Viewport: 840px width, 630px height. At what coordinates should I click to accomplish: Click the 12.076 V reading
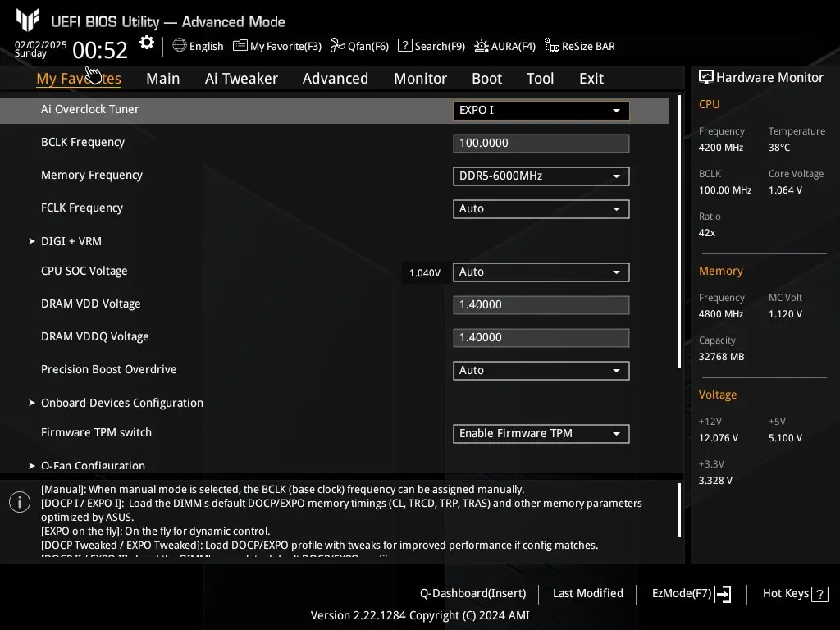[718, 438]
